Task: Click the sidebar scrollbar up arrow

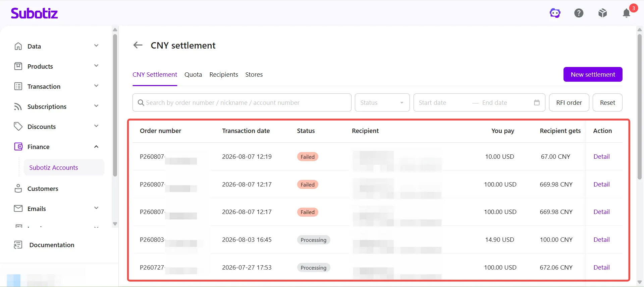Action: [115, 29]
